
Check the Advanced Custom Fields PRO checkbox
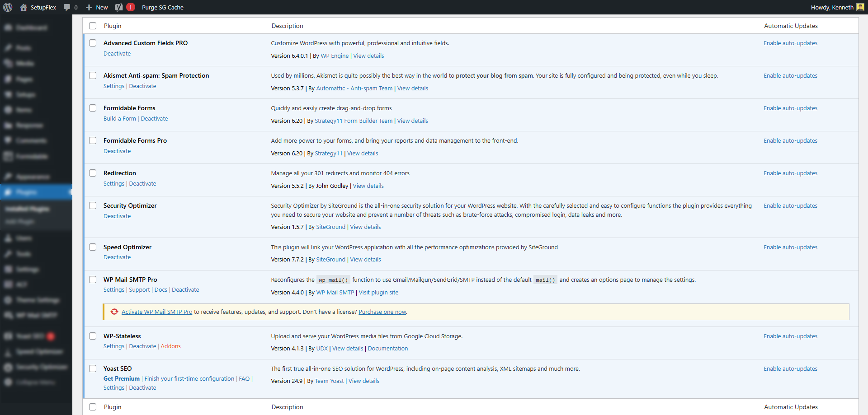[93, 43]
